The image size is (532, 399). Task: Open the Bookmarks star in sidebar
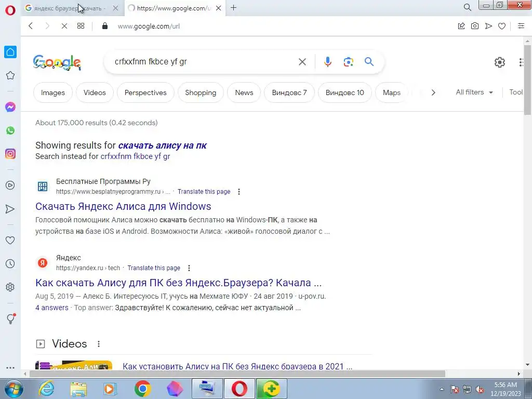coord(10,75)
